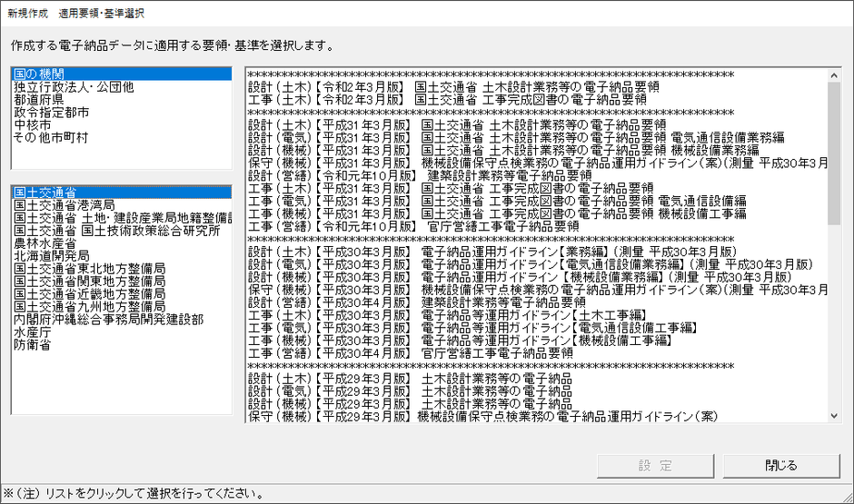This screenshot has height=504, width=854.
Task: Select 保守(機械)【平成31年3月版】 保守点検業務 entry
Action: point(538,163)
